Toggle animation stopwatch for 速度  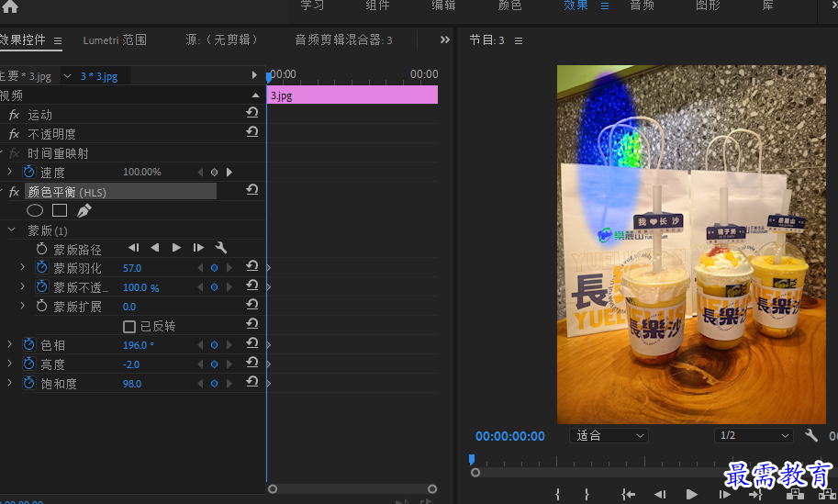point(28,172)
